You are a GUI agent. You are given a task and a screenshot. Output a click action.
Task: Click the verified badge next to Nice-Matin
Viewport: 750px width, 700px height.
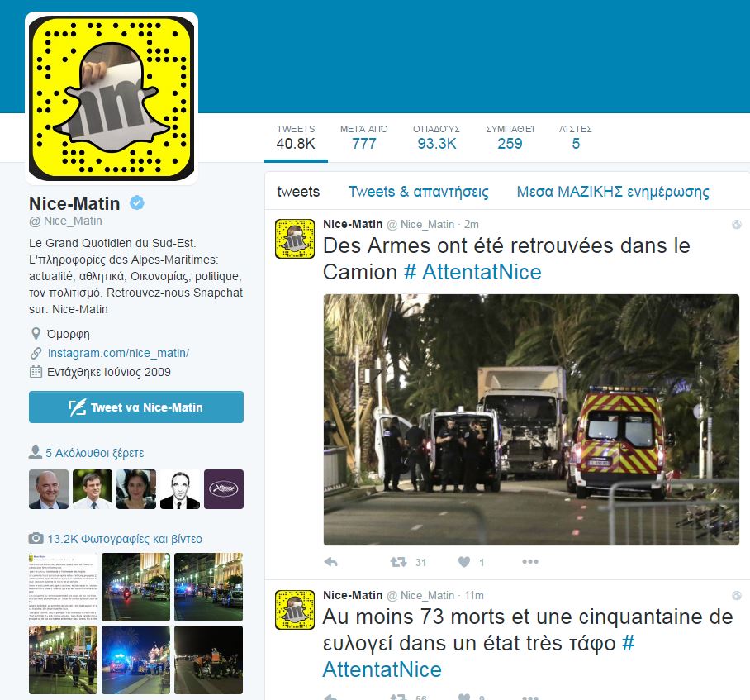137,203
